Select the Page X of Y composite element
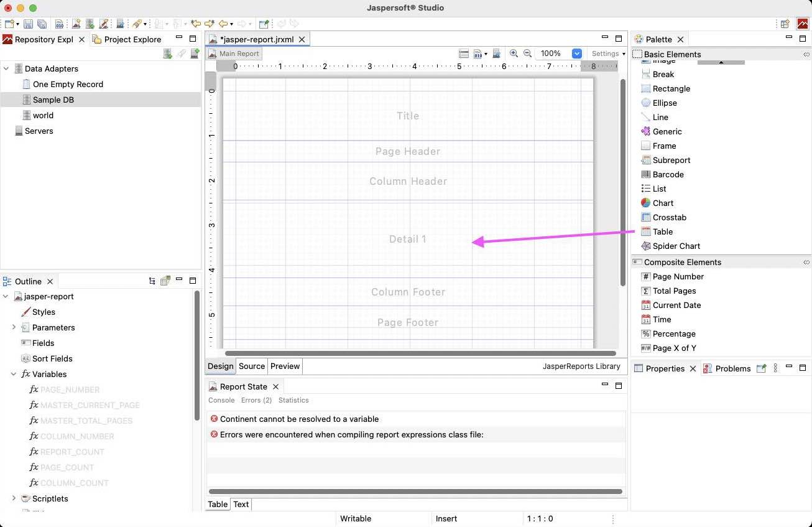The image size is (812, 527). 668,348
